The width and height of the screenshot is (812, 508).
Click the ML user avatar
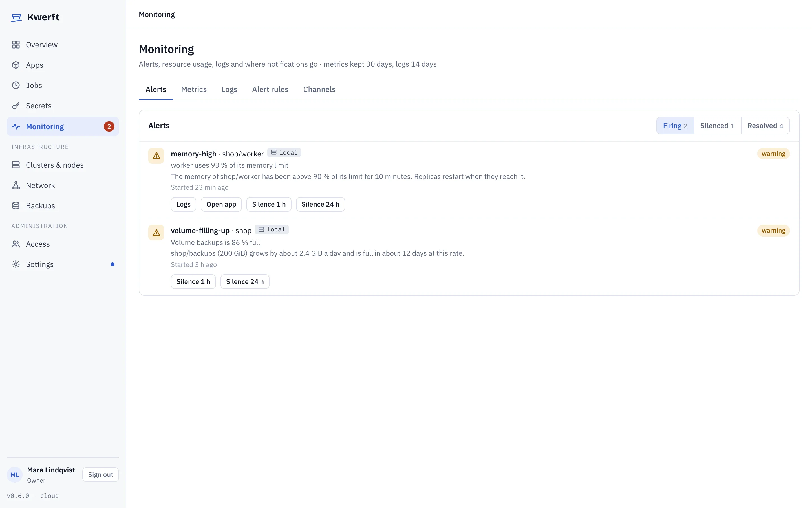point(15,475)
